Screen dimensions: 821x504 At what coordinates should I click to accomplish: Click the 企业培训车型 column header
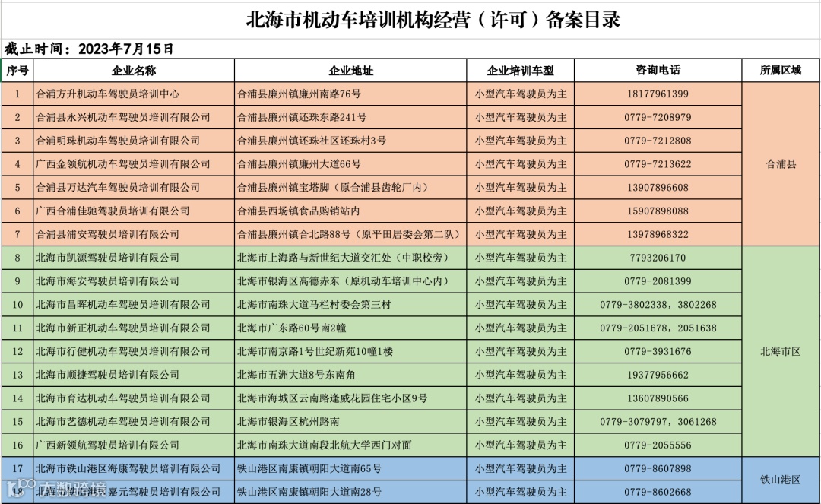(521, 71)
